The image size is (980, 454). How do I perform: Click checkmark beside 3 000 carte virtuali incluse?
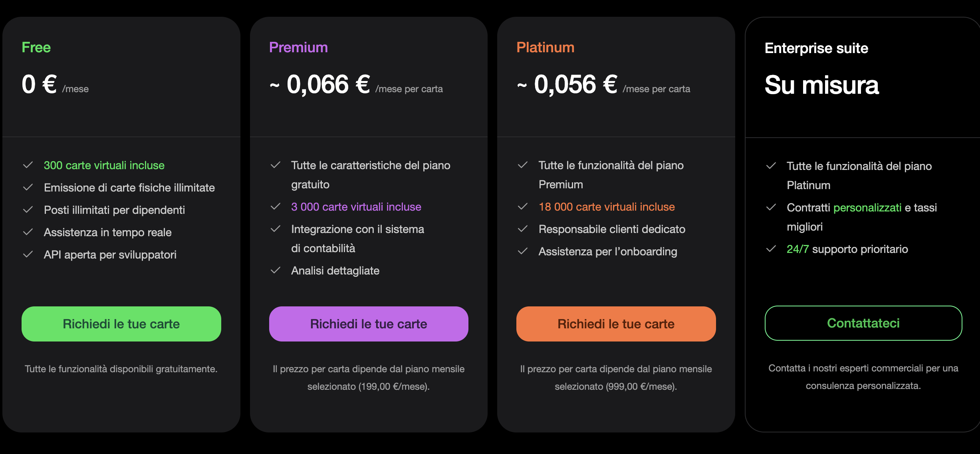[276, 207]
